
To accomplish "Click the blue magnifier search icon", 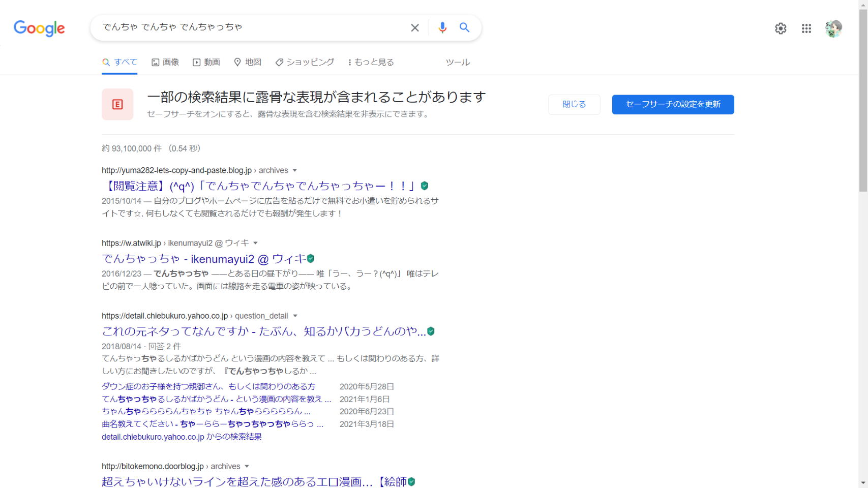I will click(464, 27).
